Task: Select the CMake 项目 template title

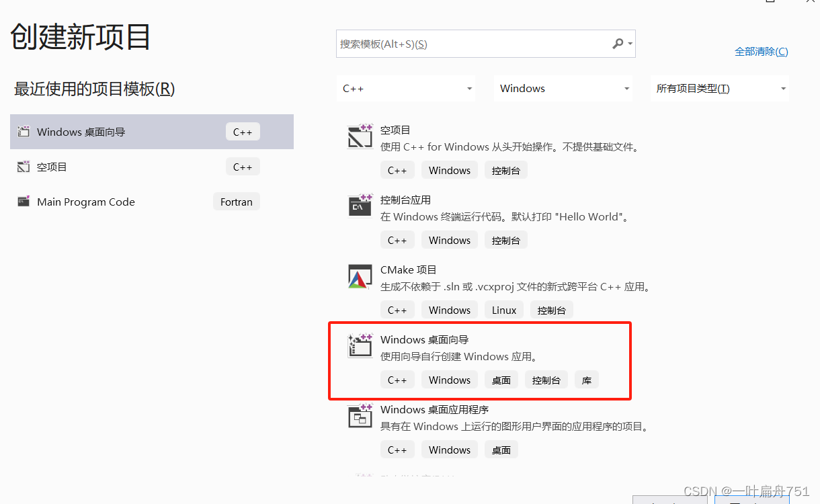Action: [409, 270]
